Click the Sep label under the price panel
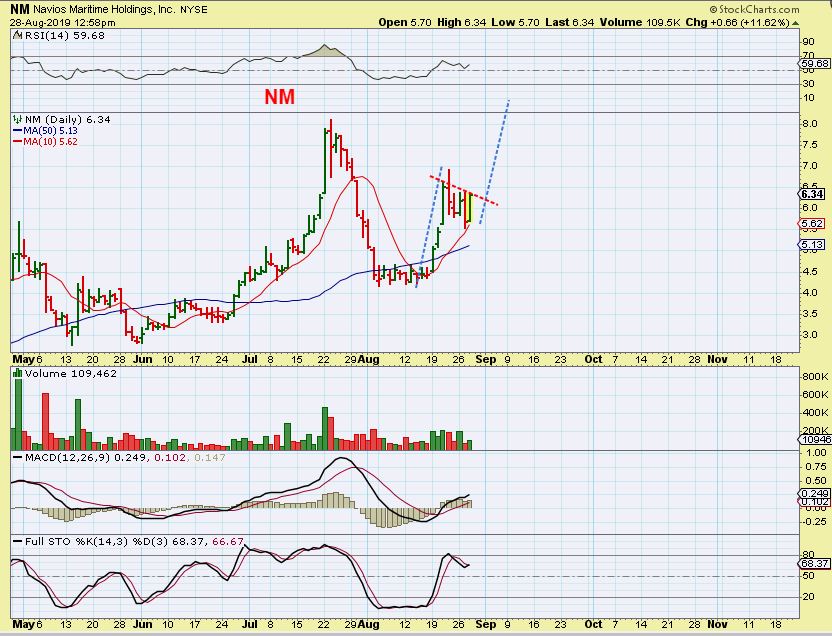 click(x=486, y=360)
